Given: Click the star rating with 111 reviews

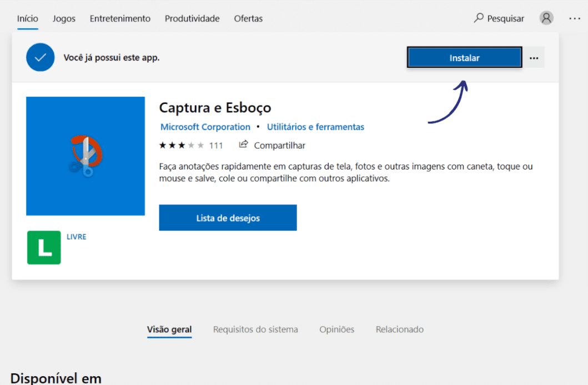Looking at the screenshot, I should click(191, 145).
